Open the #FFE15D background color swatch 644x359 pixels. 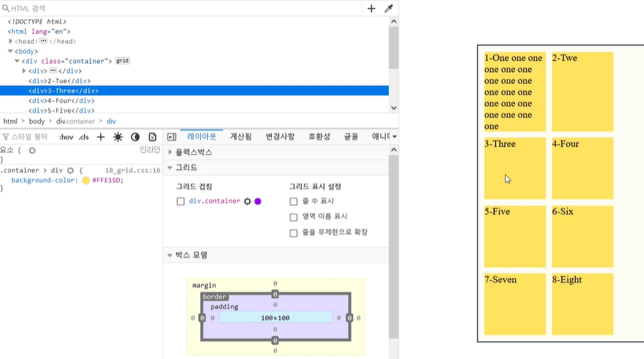point(86,180)
